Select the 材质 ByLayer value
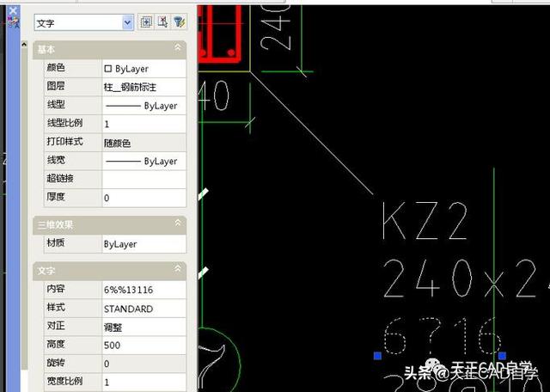 pos(144,244)
